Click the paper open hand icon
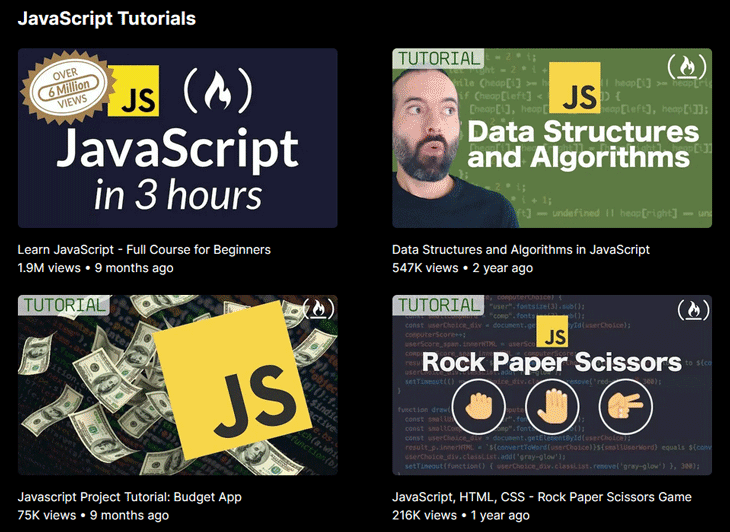 click(552, 407)
